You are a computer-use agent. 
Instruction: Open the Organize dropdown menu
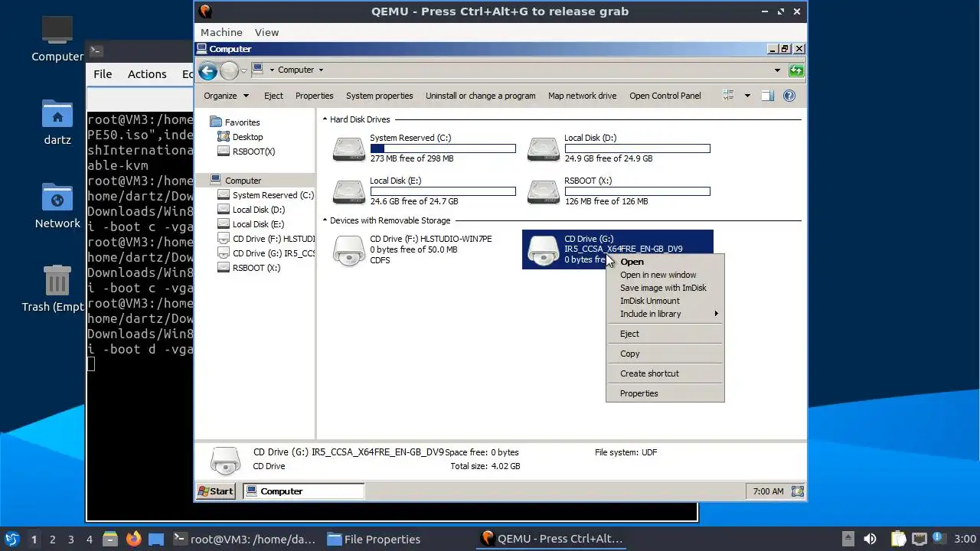[226, 96]
